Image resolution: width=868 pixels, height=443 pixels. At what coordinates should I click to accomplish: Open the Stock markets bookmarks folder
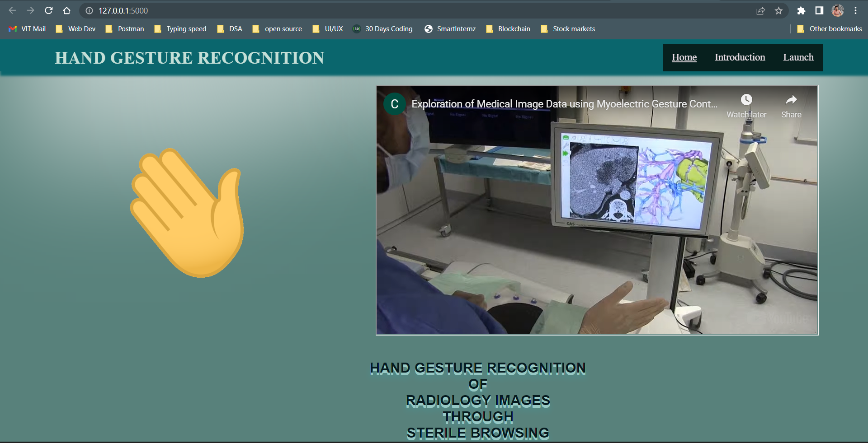click(568, 29)
